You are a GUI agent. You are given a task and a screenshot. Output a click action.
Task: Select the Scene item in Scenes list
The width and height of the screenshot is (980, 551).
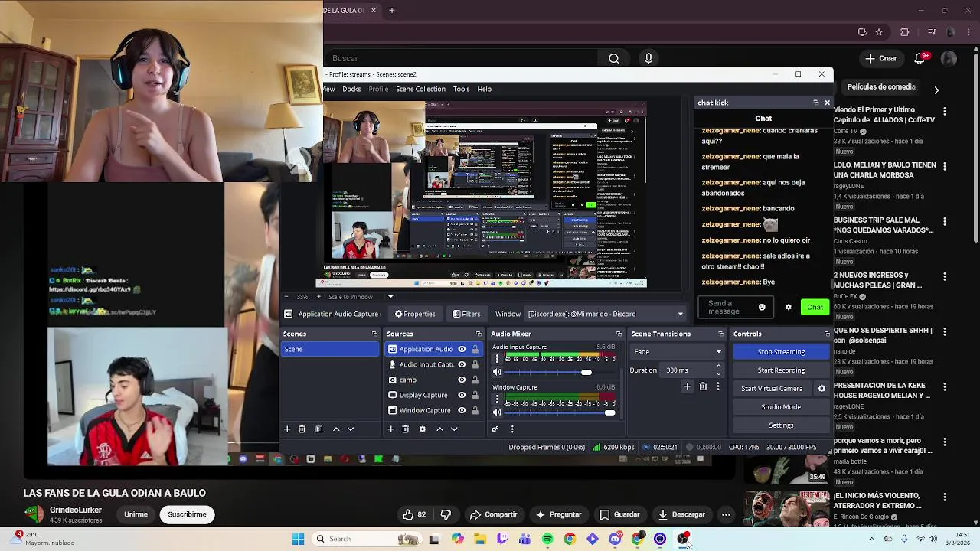point(330,349)
